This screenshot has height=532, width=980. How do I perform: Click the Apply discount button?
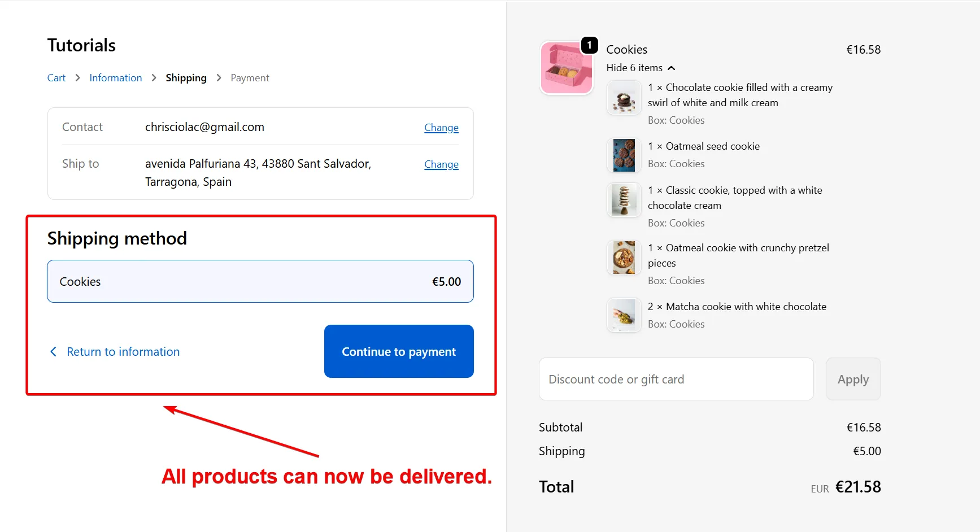pyautogui.click(x=853, y=379)
